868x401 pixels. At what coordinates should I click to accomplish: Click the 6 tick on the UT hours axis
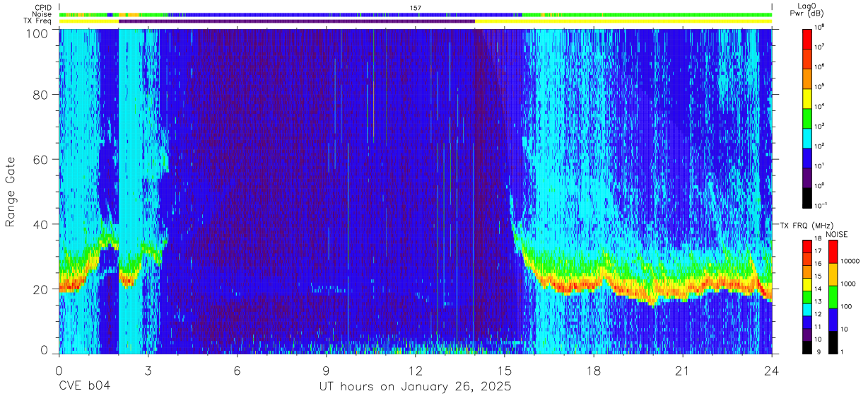click(x=237, y=370)
